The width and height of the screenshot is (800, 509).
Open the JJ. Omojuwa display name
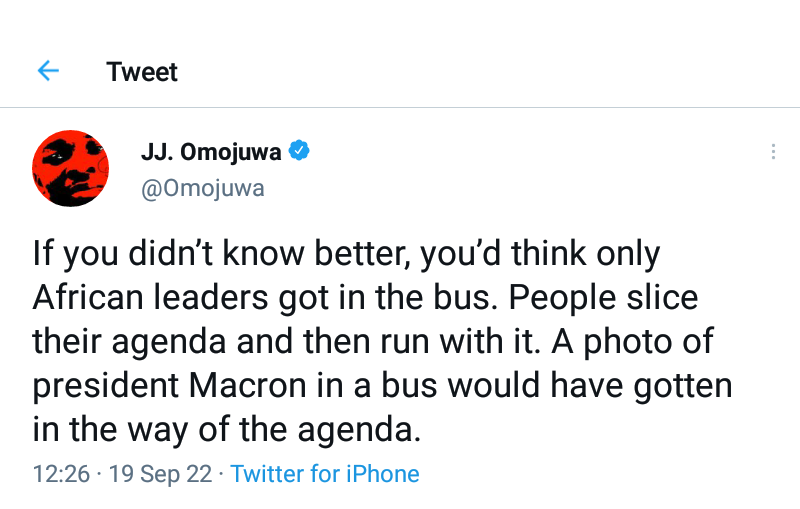211,153
